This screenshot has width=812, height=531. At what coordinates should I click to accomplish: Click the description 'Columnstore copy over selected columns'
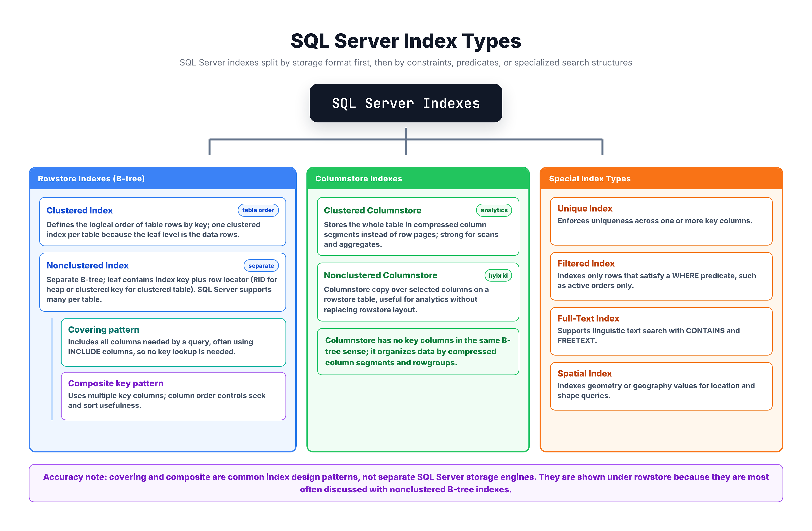[406, 299]
